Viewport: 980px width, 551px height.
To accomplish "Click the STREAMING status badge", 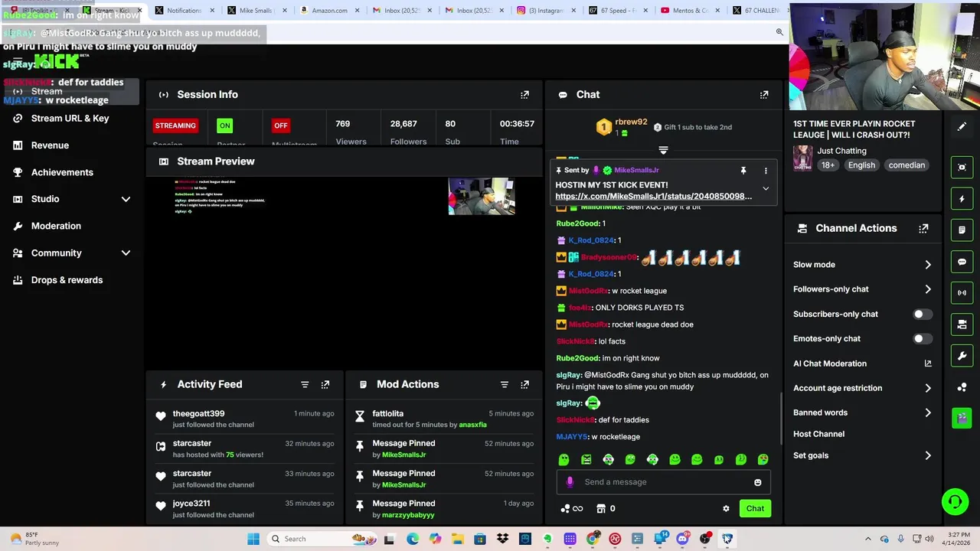I will click(x=175, y=126).
